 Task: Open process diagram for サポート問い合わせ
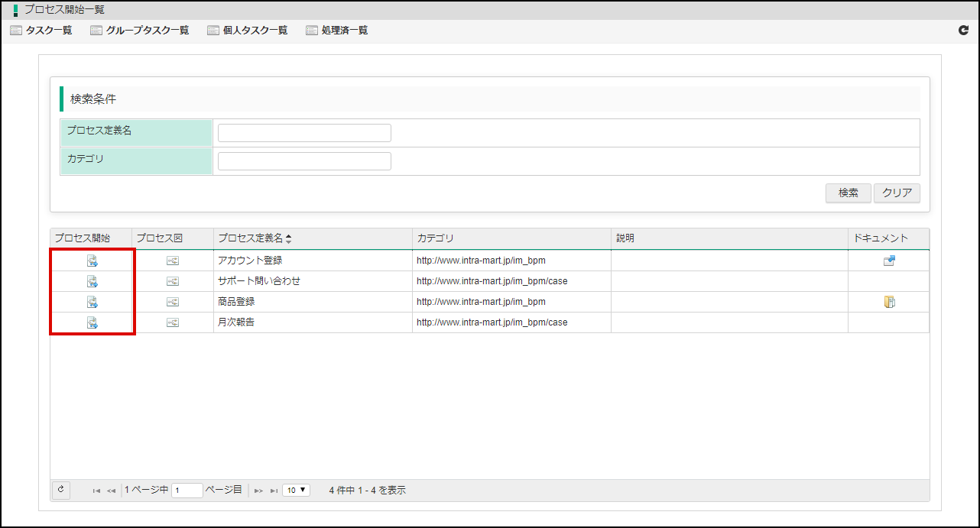click(x=173, y=281)
